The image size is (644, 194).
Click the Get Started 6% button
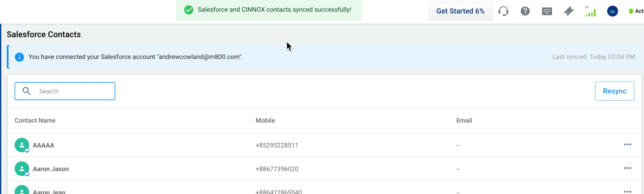[460, 11]
